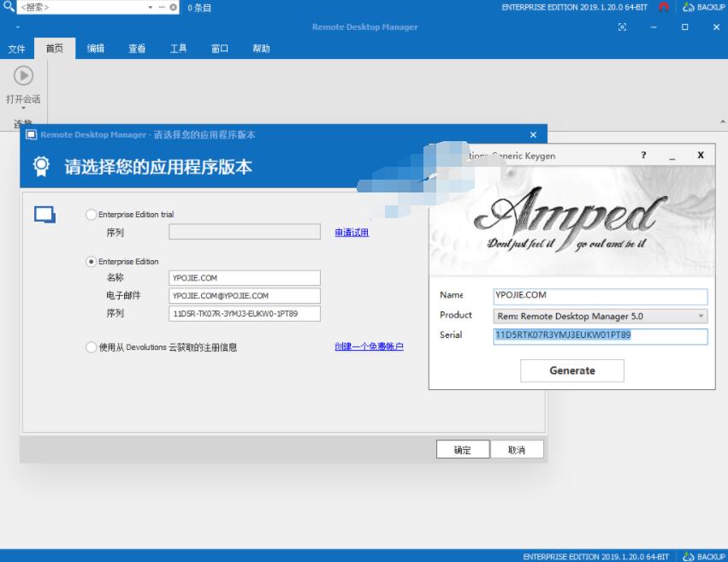Click the Generate button
The image size is (728, 562).
click(x=572, y=370)
